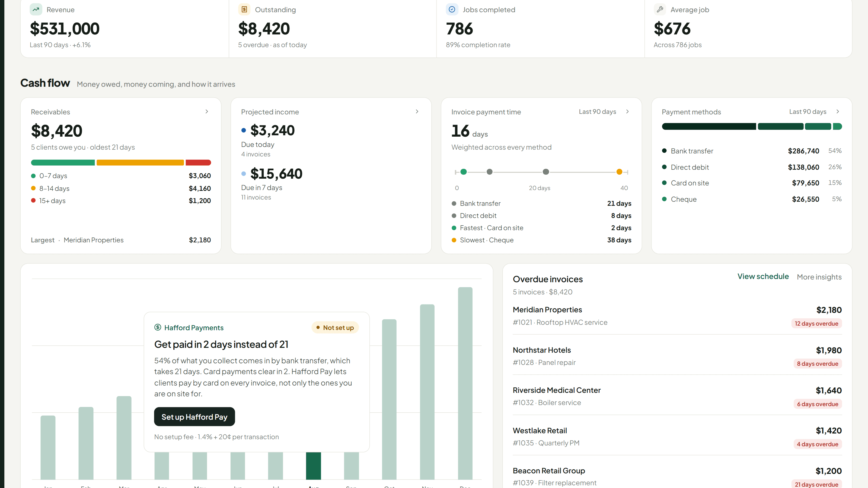This screenshot has width=868, height=488.
Task: Click the $15,640 Due in 7 days amount
Action: pos(276,174)
